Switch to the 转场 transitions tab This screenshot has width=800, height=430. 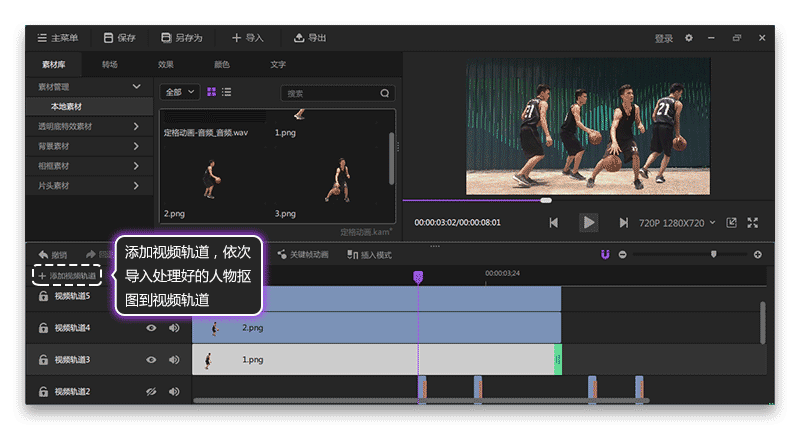(110, 65)
